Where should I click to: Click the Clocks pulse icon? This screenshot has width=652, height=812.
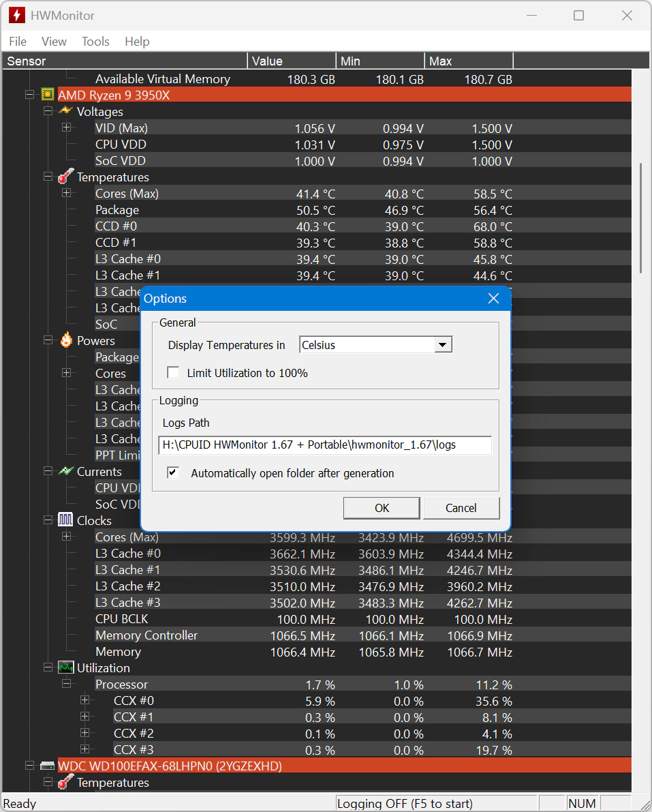point(65,520)
